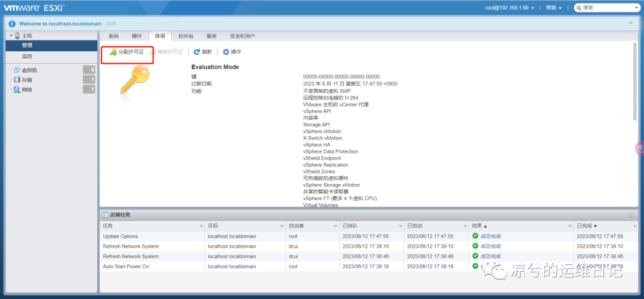Image resolution: width=644 pixels, height=299 pixels.
Task: Open the 任务 column header dropdown
Action: 201,226
